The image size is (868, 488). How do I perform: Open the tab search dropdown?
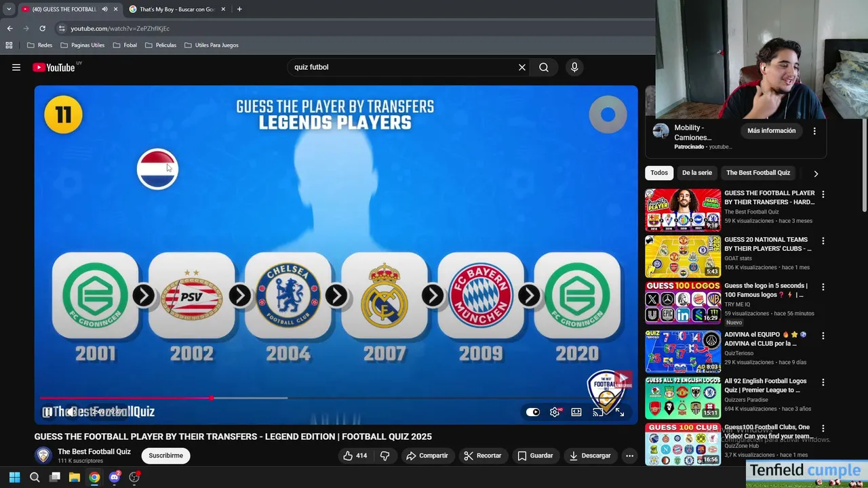click(9, 9)
